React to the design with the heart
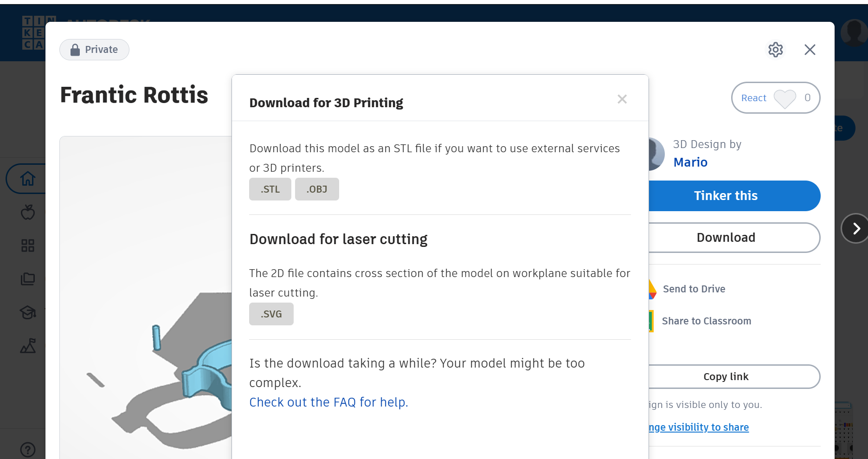This screenshot has width=868, height=459. click(776, 98)
